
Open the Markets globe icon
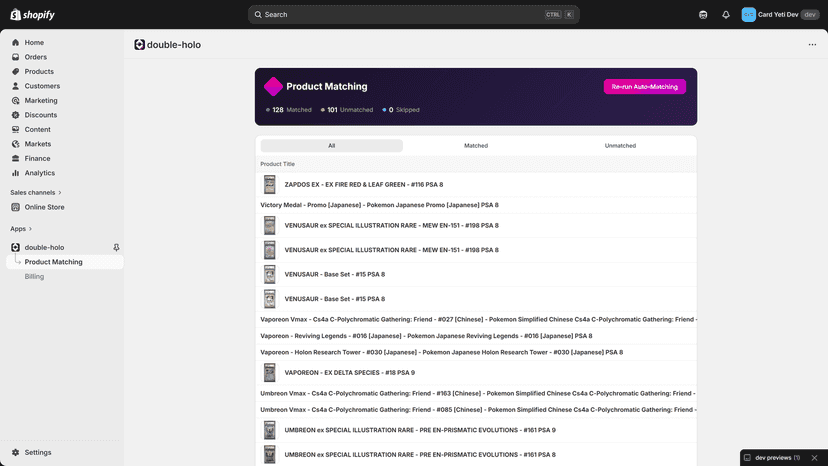pos(15,144)
